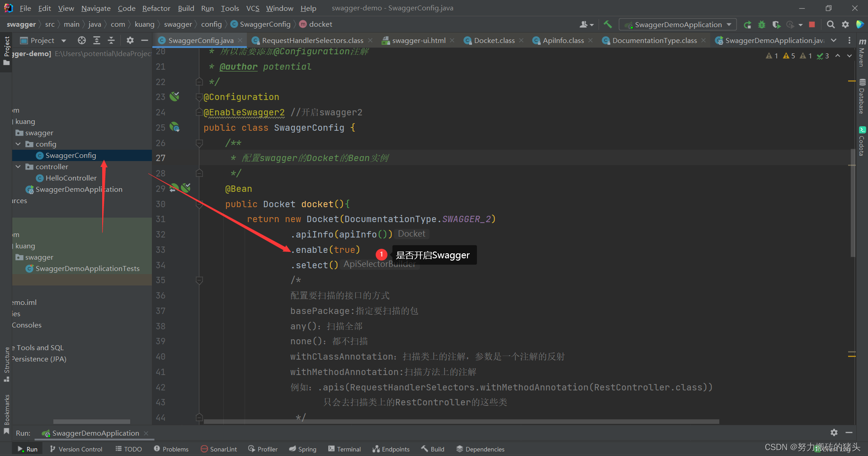Open the Profiler tool window
The image size is (868, 456).
coord(263,449)
